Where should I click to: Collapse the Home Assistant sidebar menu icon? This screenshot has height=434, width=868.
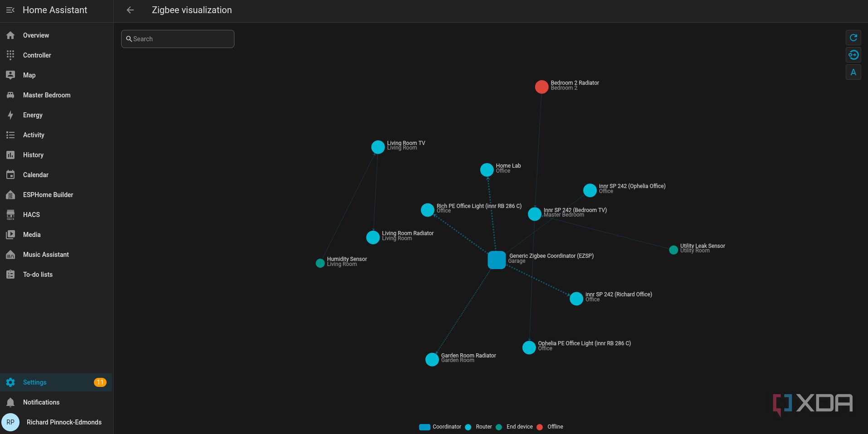[x=10, y=10]
